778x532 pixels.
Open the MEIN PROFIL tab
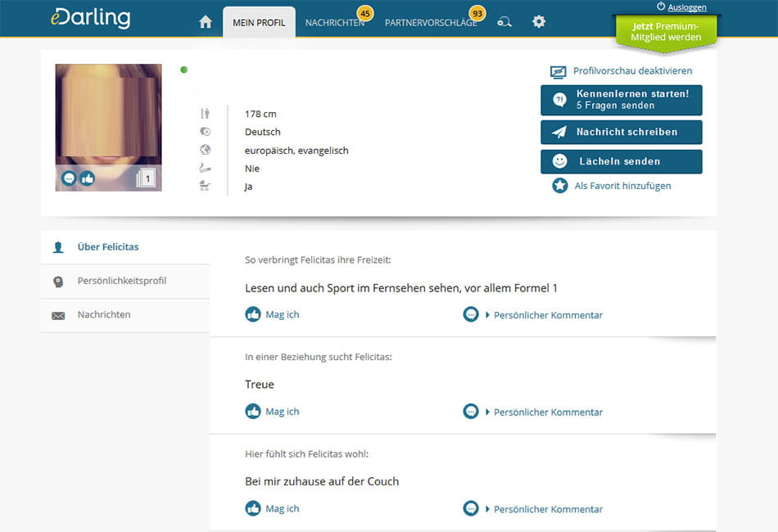[x=259, y=22]
